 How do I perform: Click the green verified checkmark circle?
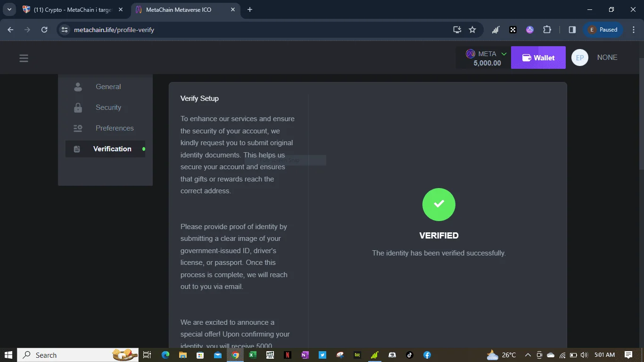[439, 204]
